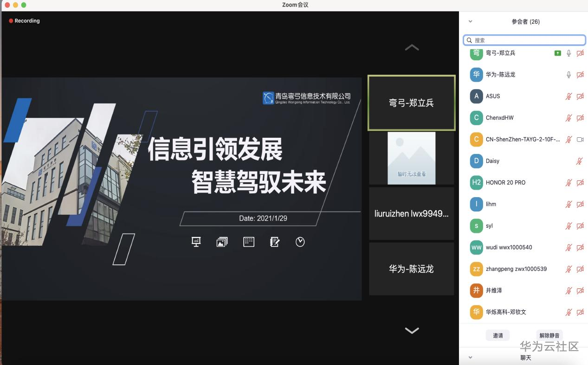Click participant name 井维泽
Image resolution: width=588 pixels, height=365 pixels.
coord(494,291)
